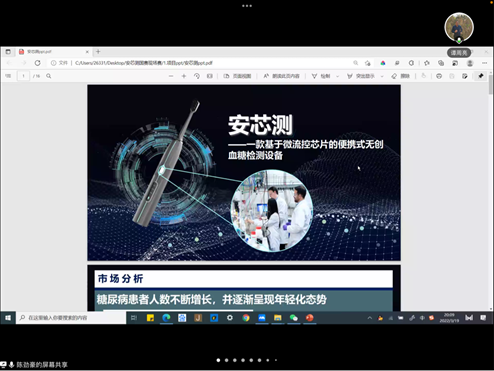Refresh the browser page
The width and height of the screenshot is (494, 371).
point(38,63)
